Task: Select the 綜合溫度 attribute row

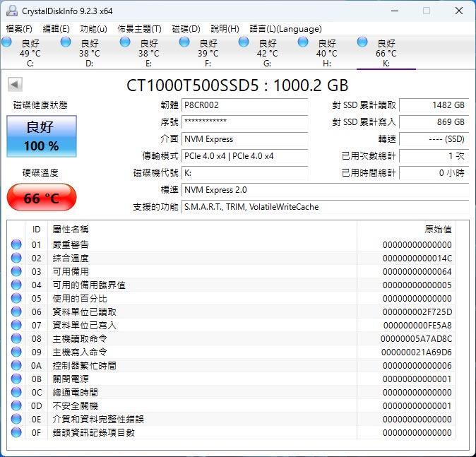Action: pos(232,258)
